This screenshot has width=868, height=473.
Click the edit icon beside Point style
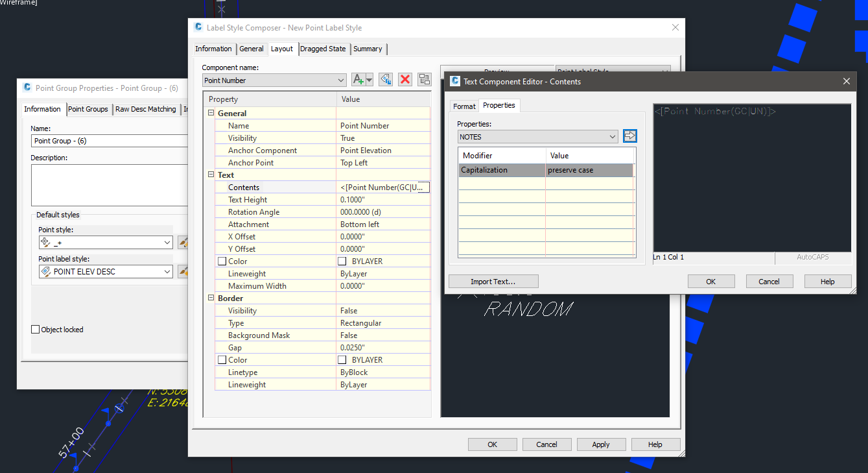(x=183, y=243)
